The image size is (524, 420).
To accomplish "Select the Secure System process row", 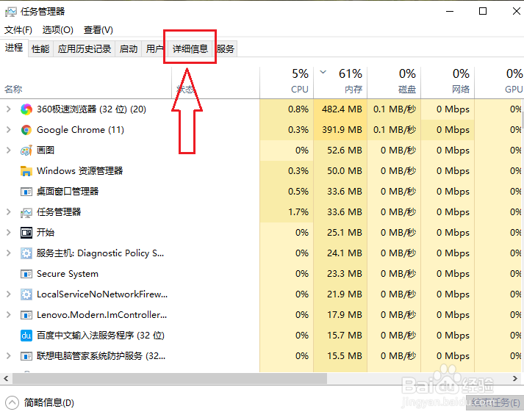I will click(261, 274).
